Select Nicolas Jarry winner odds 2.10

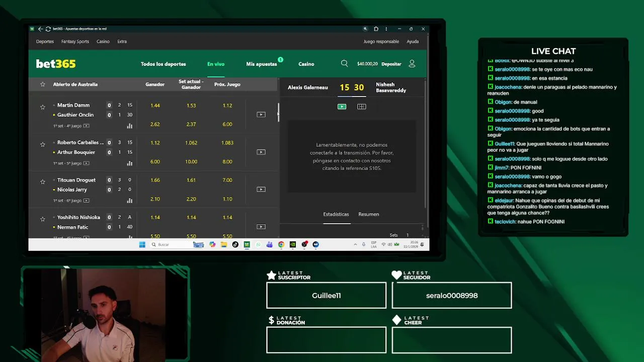[155, 199]
